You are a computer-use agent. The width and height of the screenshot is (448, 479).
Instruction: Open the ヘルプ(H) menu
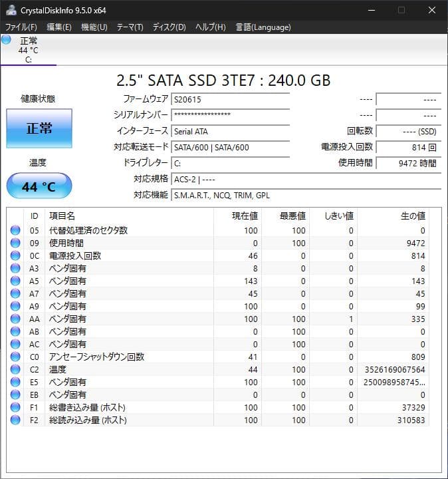[211, 27]
